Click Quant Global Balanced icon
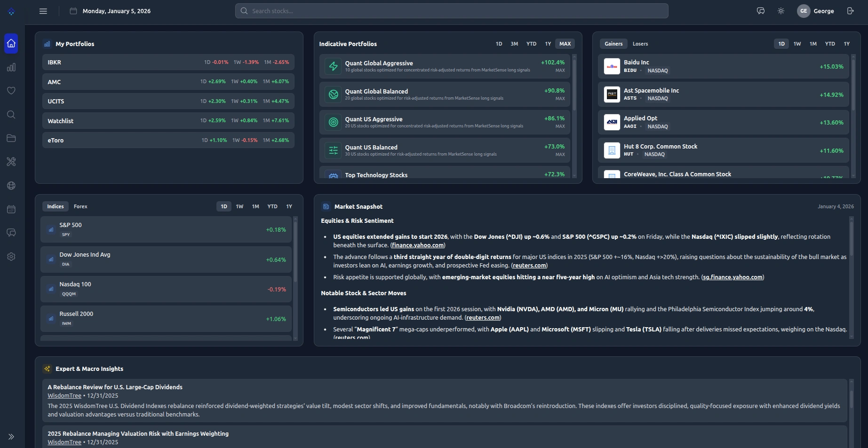Screen dimensions: 868x448 [x=334, y=94]
